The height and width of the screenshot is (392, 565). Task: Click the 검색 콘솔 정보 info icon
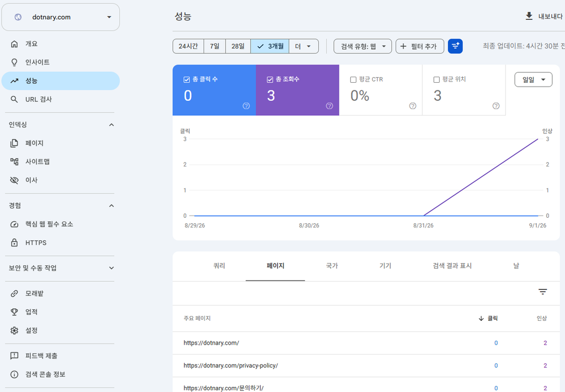(14, 374)
